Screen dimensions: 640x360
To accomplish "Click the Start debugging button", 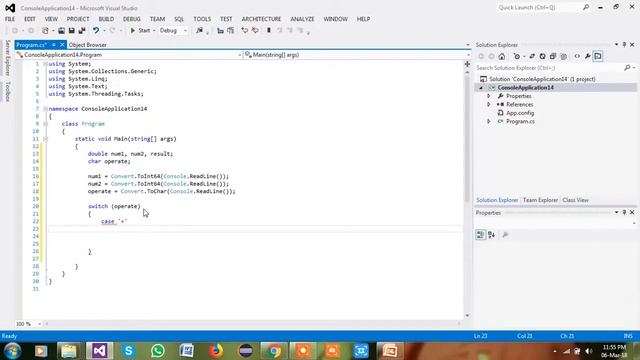I will click(140, 31).
